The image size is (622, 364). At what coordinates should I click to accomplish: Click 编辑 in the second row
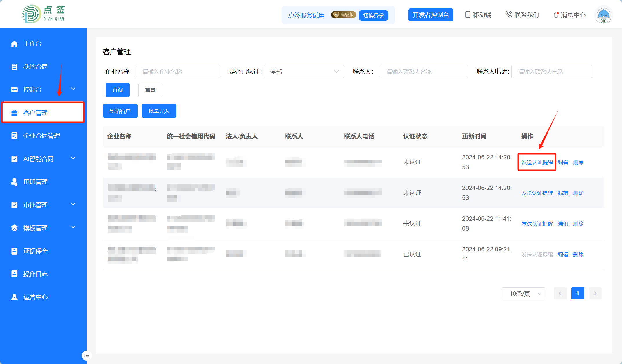click(563, 193)
